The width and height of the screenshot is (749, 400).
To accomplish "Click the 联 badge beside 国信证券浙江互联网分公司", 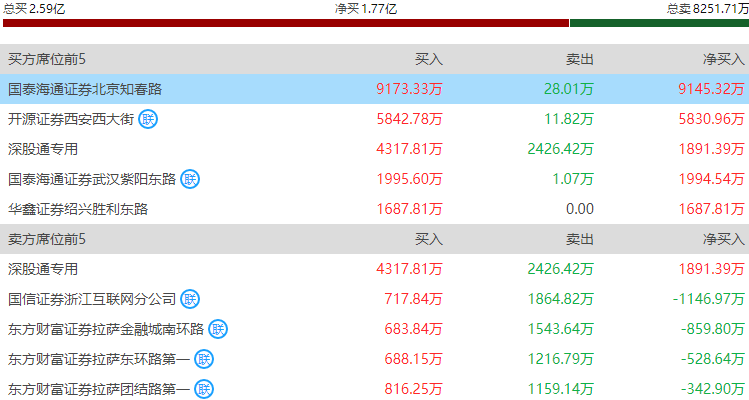I will pyautogui.click(x=190, y=299).
